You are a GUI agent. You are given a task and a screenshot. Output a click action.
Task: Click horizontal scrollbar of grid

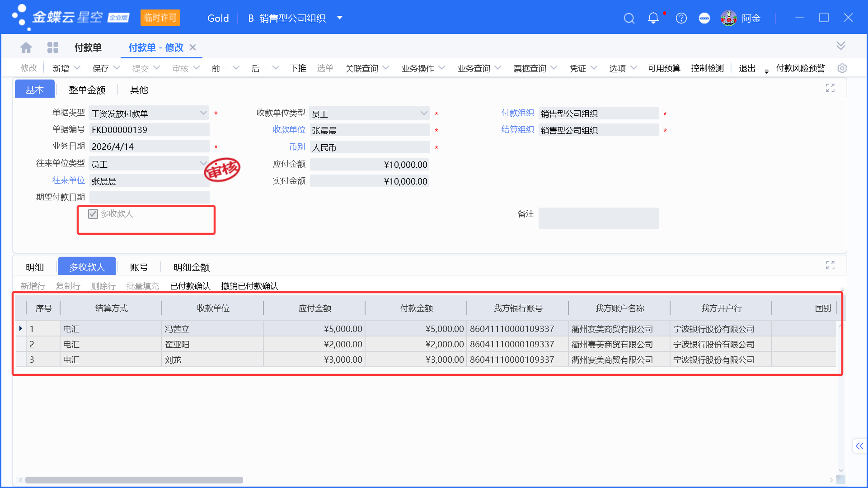pos(134,480)
